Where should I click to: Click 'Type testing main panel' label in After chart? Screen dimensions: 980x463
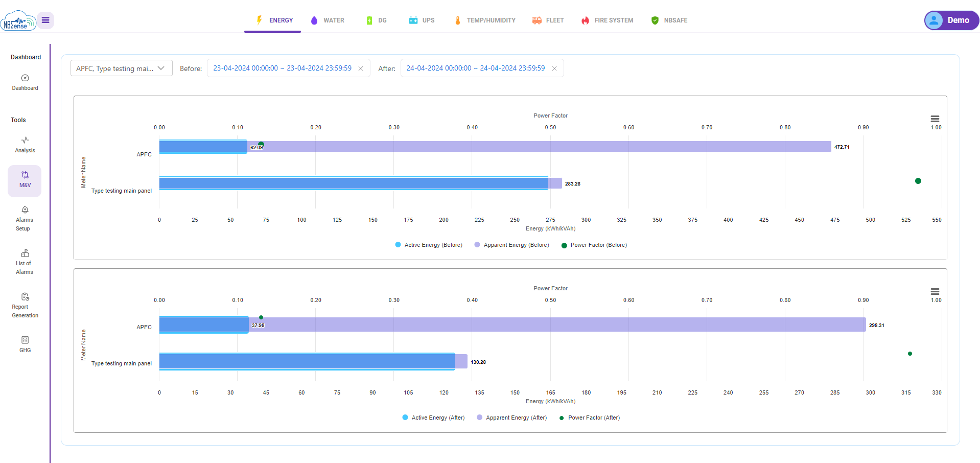pos(122,363)
